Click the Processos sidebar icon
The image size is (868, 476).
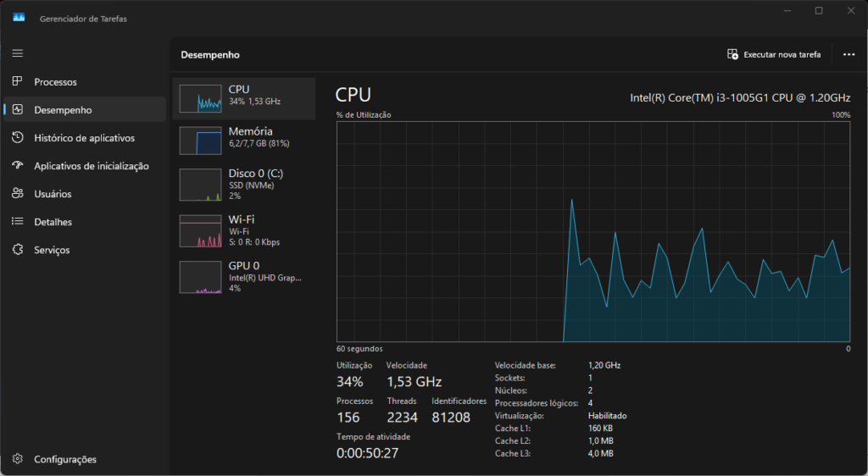pyautogui.click(x=18, y=81)
